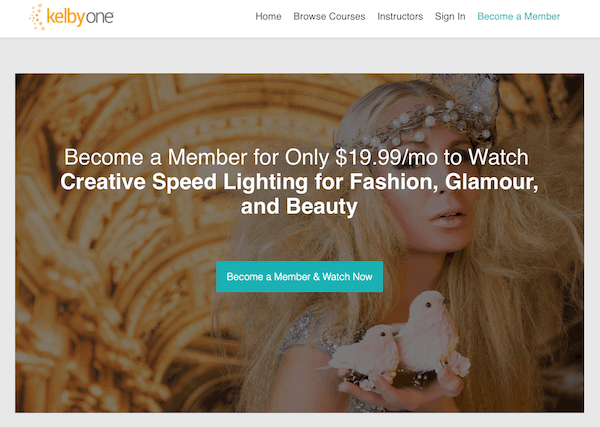Click the orange dotted KelbyOne logo icon
Viewport: 600px width, 427px height.
coord(37,17)
